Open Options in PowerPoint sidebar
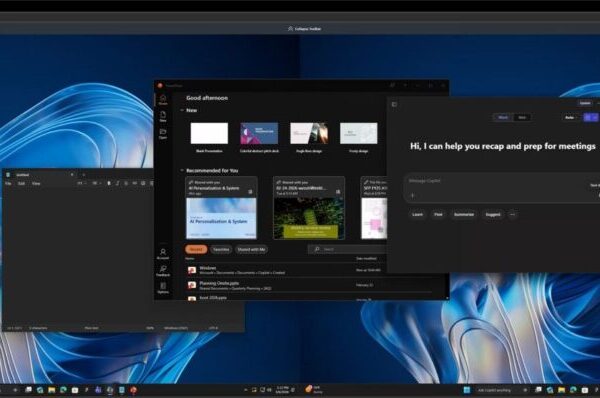 tap(163, 288)
